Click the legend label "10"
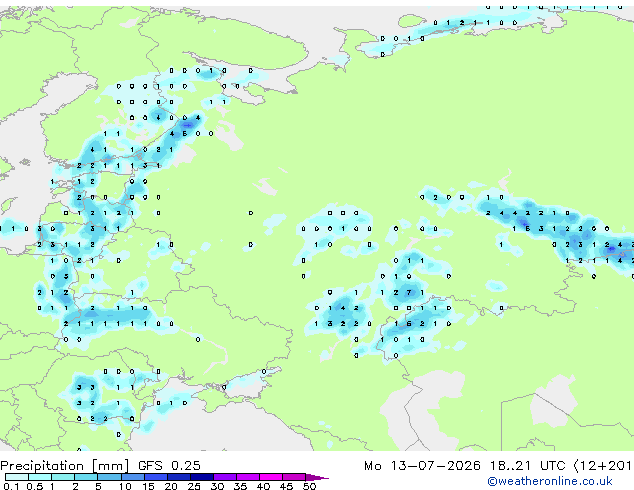 (125, 486)
